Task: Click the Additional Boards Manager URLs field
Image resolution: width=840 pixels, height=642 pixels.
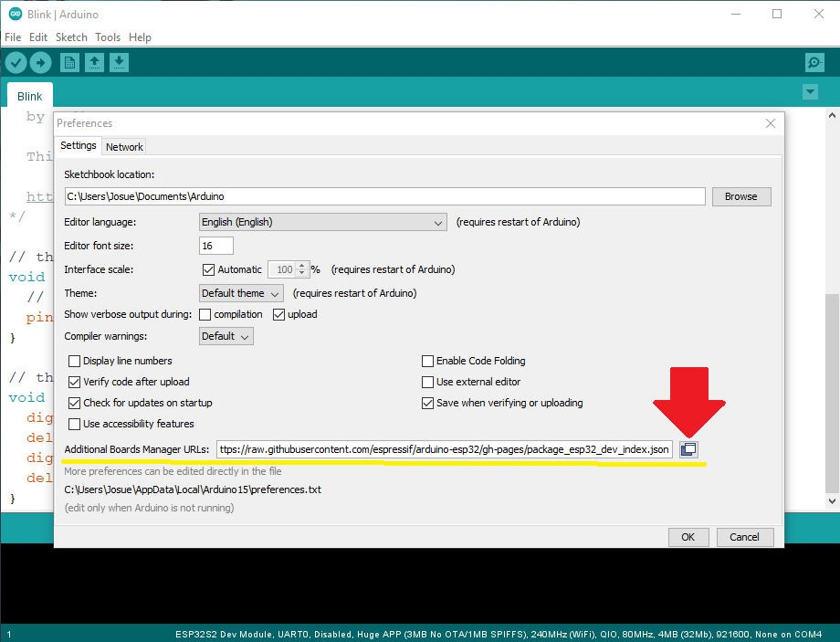Action: coord(445,449)
